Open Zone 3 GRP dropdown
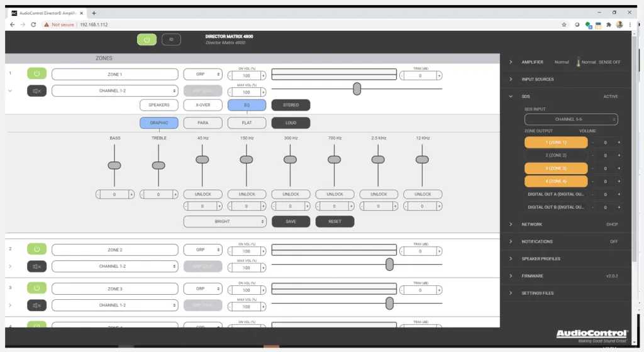The width and height of the screenshot is (644, 352). [203, 289]
